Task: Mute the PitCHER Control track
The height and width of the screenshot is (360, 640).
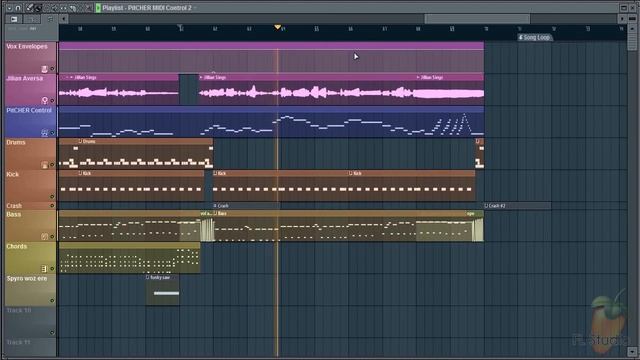Action: tap(52, 133)
